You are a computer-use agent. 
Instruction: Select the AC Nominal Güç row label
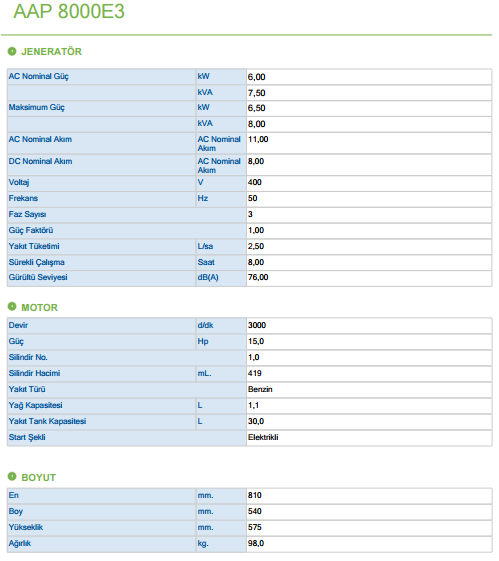(x=39, y=77)
